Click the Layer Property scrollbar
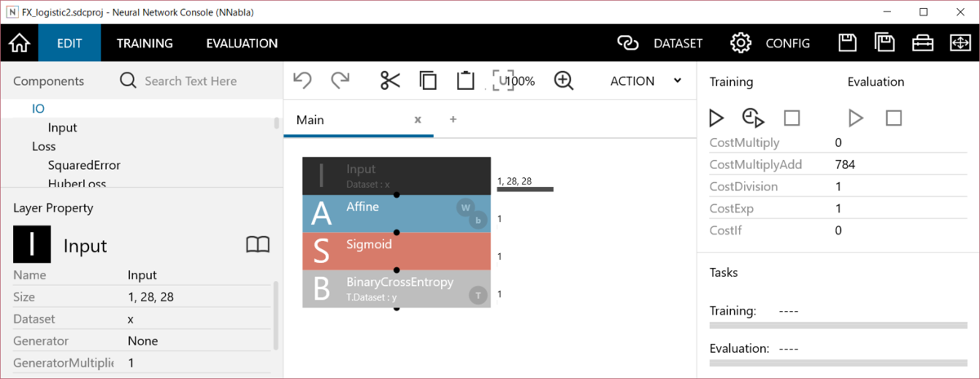 (275, 314)
